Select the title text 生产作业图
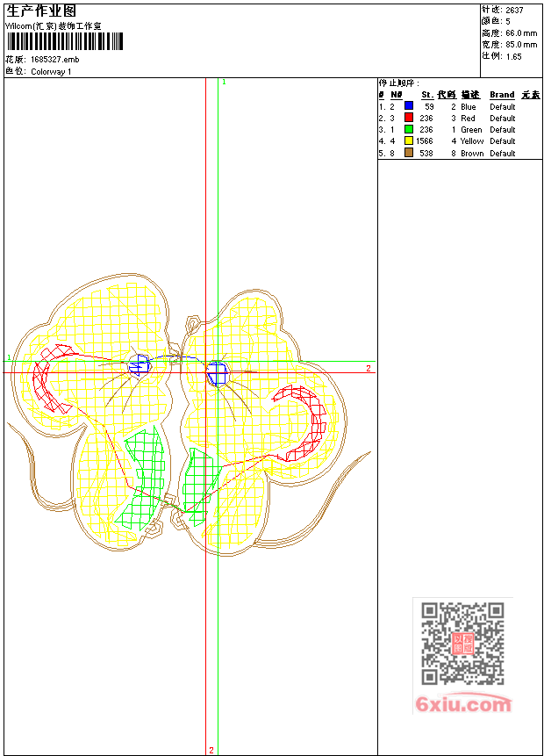This screenshot has width=544, height=756. (x=41, y=11)
